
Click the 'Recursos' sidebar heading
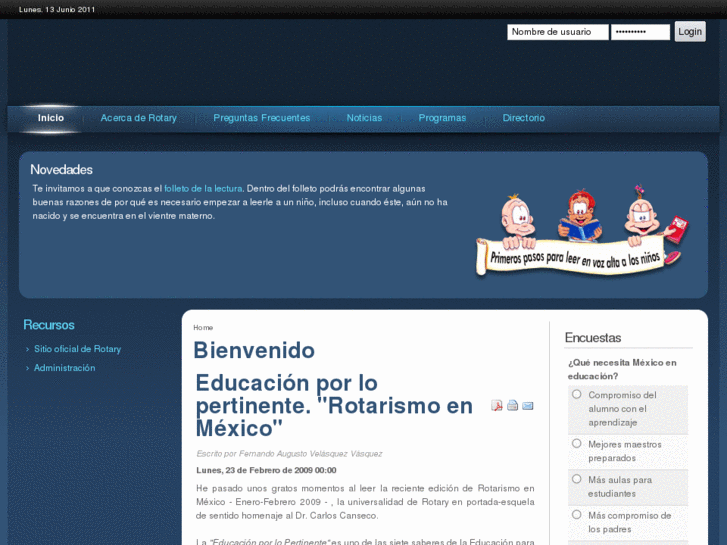click(49, 325)
